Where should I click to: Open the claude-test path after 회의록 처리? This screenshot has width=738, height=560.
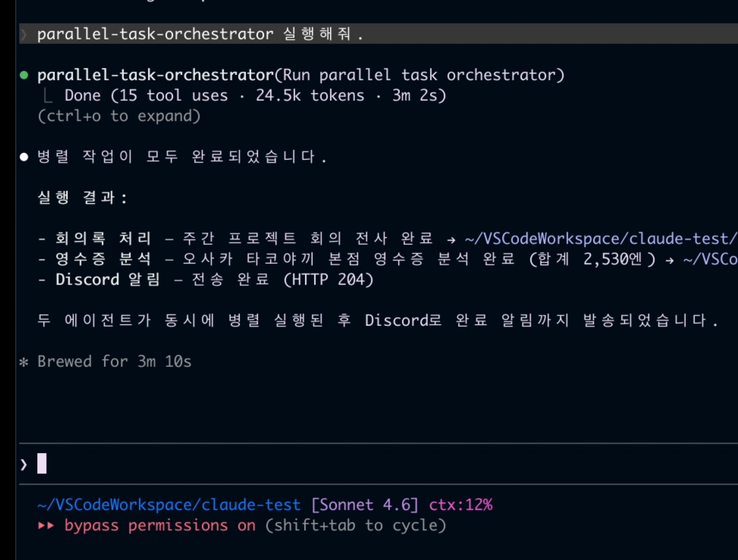click(601, 239)
